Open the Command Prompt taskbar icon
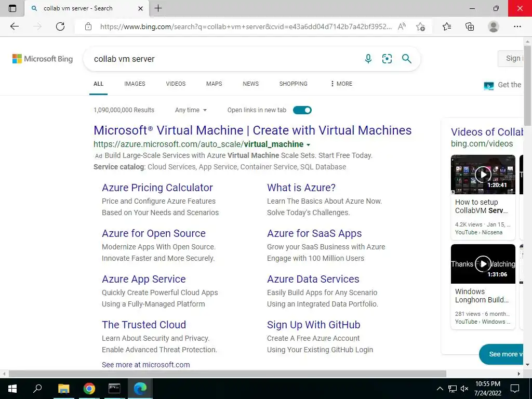Viewport: 532px width, 399px height. [114, 389]
